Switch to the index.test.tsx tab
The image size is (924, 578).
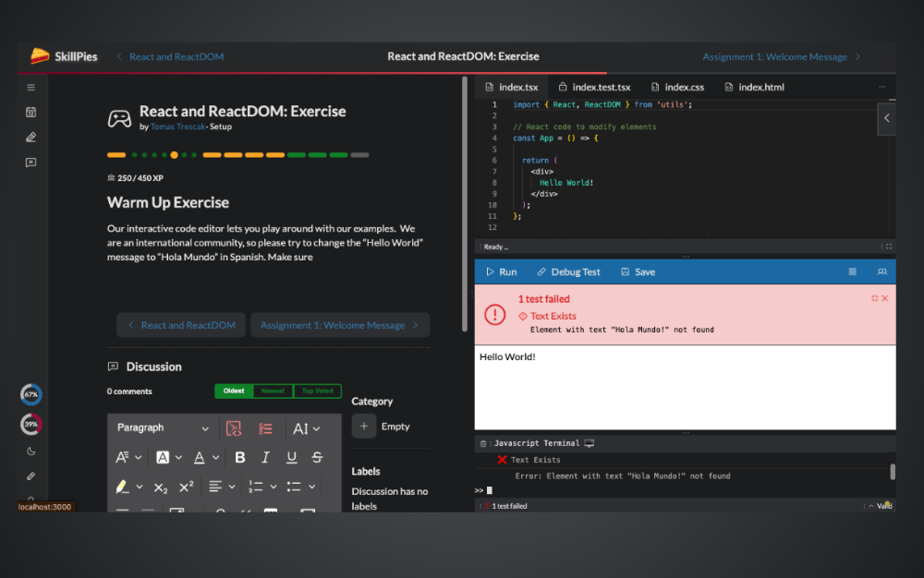(594, 87)
